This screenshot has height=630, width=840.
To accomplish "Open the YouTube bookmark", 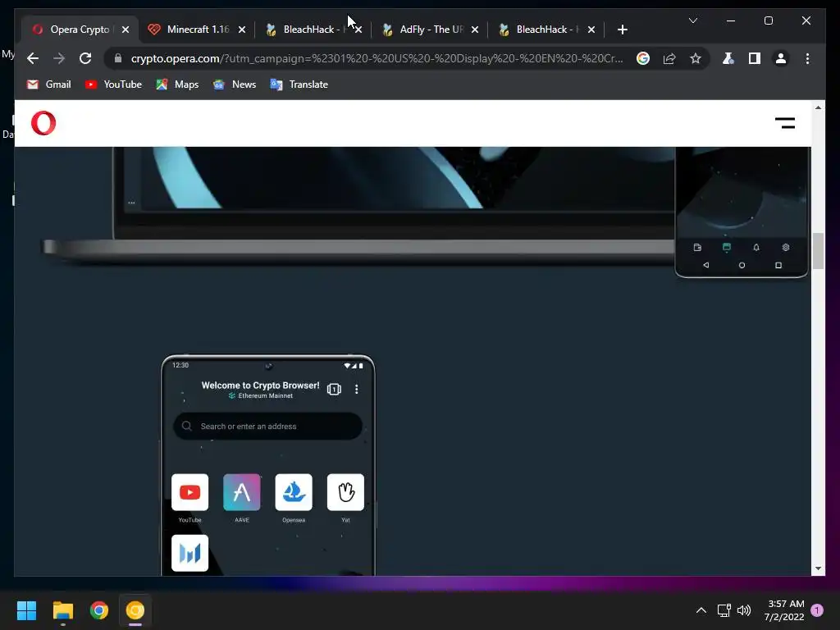I will click(x=113, y=84).
